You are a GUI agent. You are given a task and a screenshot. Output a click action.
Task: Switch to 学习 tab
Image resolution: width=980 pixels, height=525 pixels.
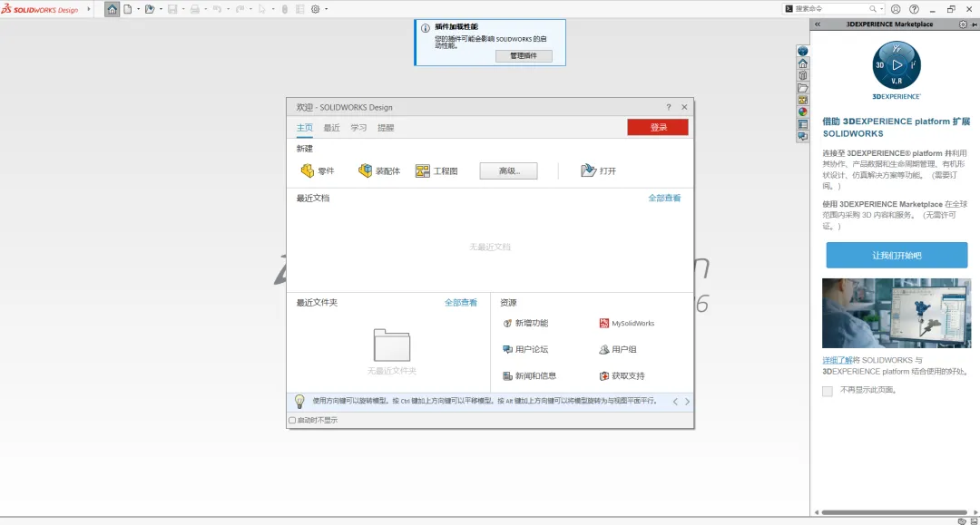click(x=358, y=127)
